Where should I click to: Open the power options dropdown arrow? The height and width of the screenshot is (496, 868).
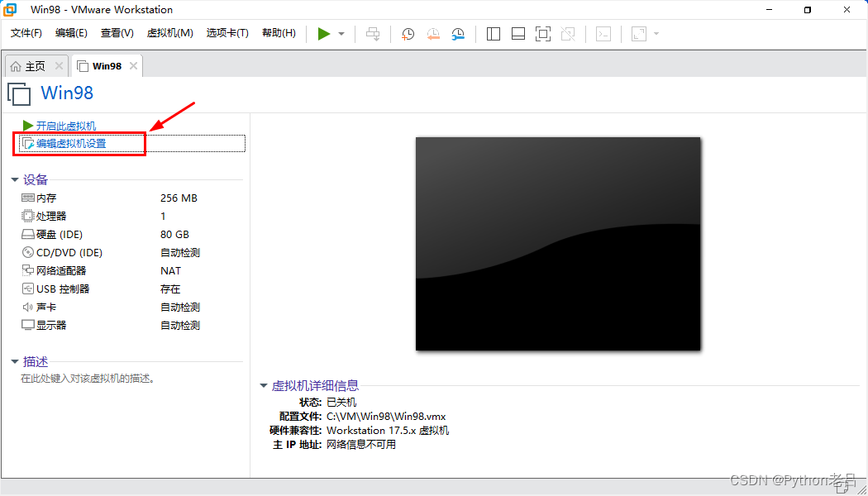[x=341, y=34]
